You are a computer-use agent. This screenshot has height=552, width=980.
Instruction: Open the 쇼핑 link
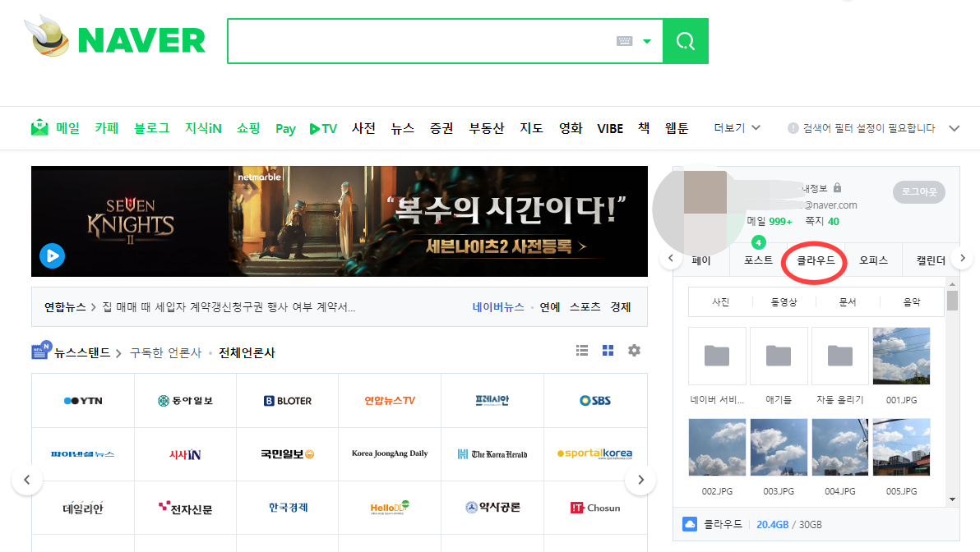(x=248, y=128)
